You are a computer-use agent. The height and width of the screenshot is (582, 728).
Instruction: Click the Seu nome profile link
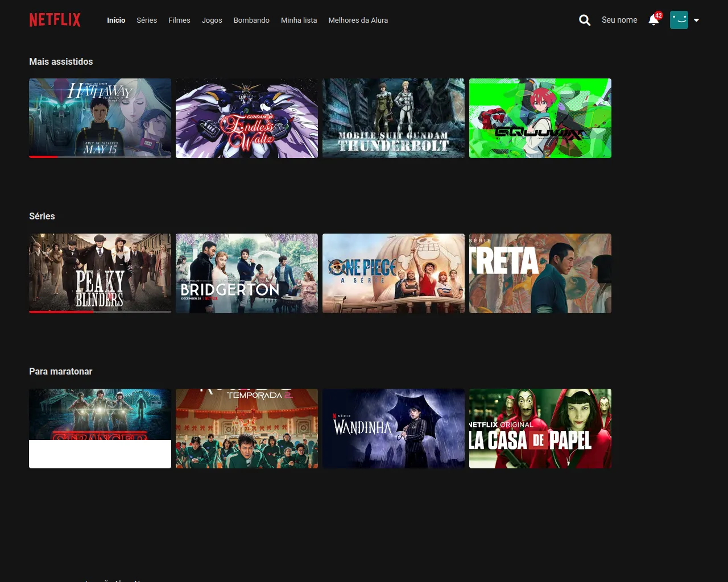tap(619, 20)
